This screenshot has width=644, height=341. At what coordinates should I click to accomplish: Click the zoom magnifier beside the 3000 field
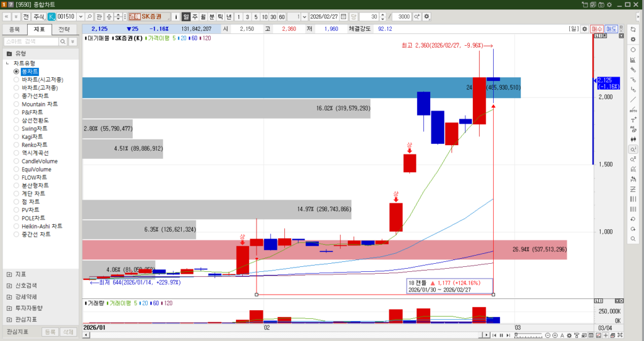pos(417,16)
